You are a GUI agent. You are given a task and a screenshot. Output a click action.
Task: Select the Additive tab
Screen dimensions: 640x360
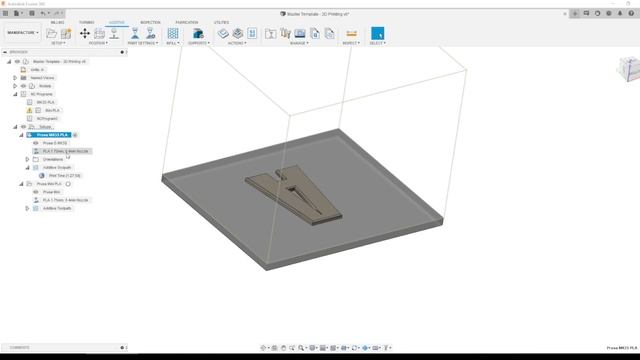click(x=117, y=22)
